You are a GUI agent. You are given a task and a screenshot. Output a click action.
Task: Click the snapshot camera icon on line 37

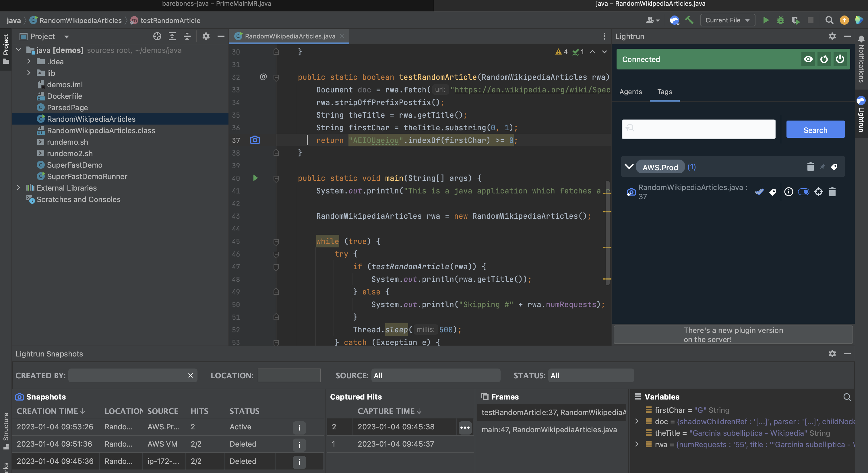click(x=255, y=140)
